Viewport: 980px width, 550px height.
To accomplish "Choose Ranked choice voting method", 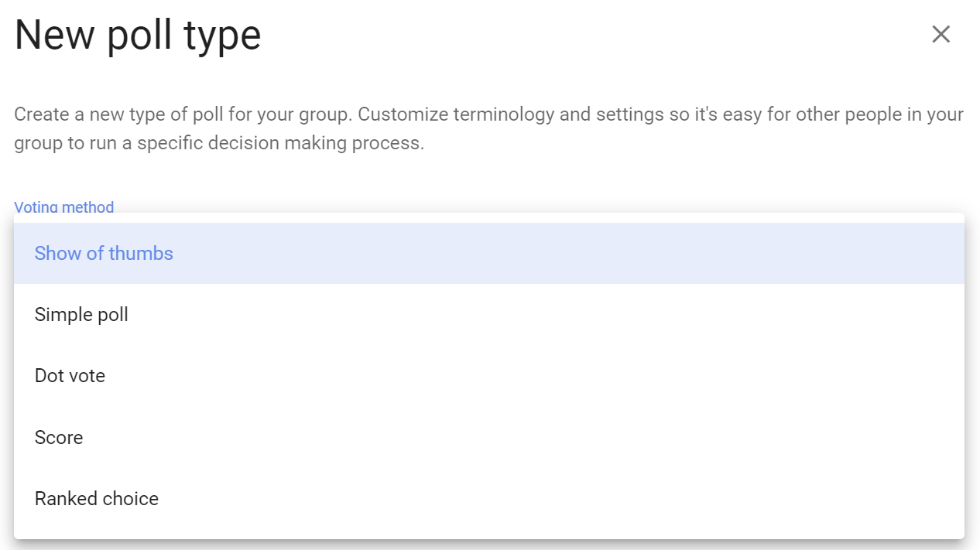I will pos(489,498).
